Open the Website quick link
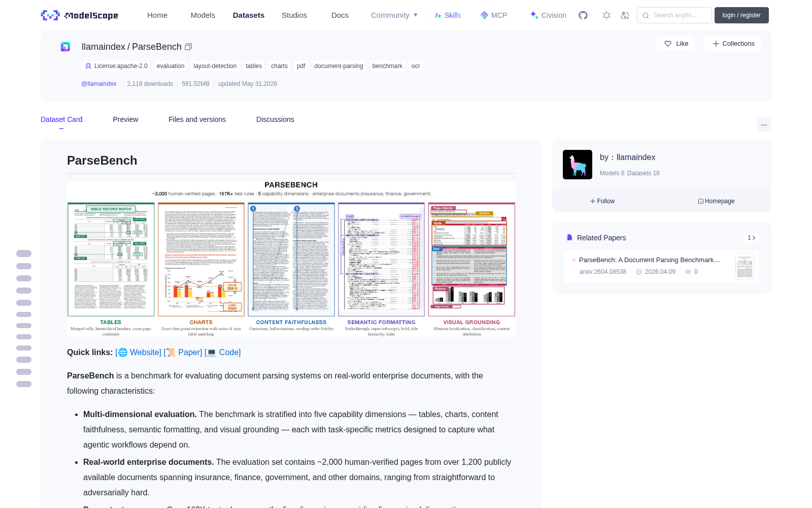 click(x=139, y=352)
